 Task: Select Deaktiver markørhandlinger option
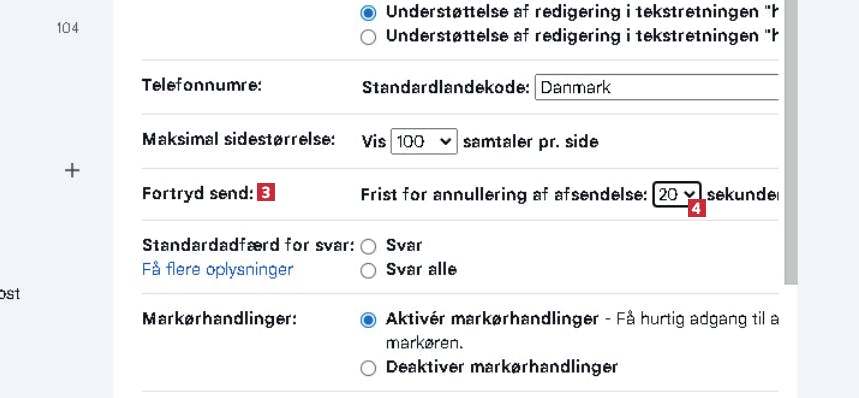click(x=368, y=368)
